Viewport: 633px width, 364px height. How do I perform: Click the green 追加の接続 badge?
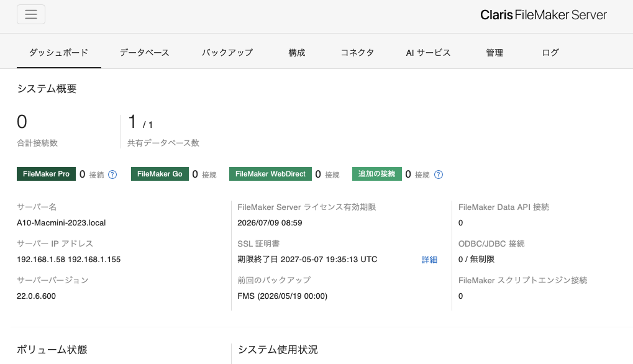point(376,174)
